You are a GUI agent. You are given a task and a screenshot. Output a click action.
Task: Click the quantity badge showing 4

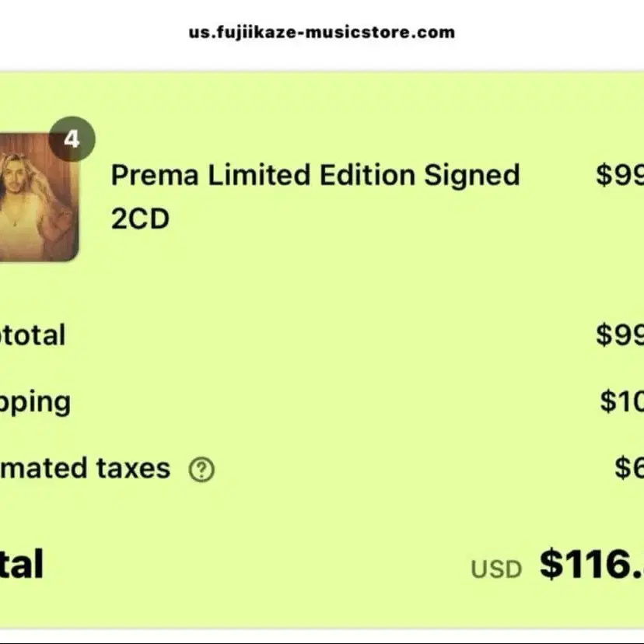pos(72,140)
